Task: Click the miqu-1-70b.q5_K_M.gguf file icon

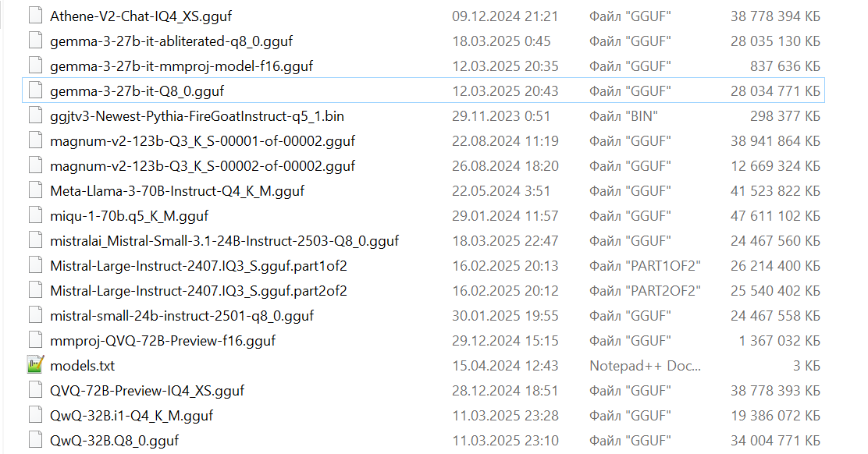Action: [35, 215]
